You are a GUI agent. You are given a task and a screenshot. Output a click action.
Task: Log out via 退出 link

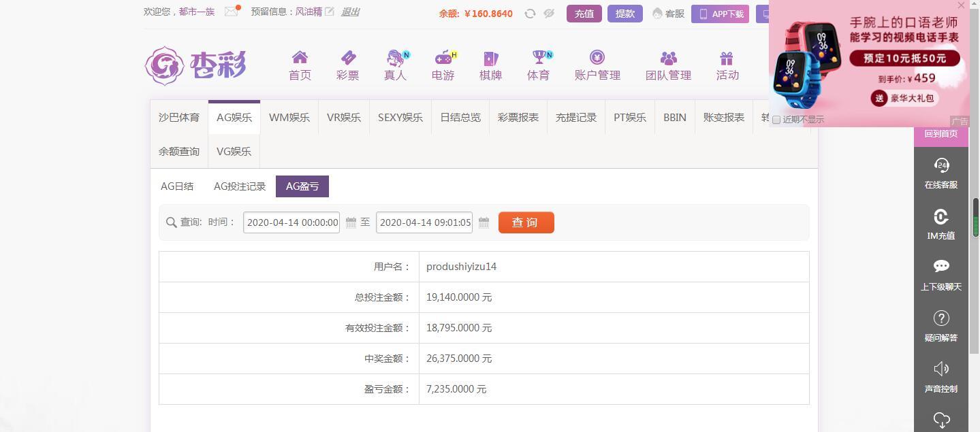click(350, 12)
